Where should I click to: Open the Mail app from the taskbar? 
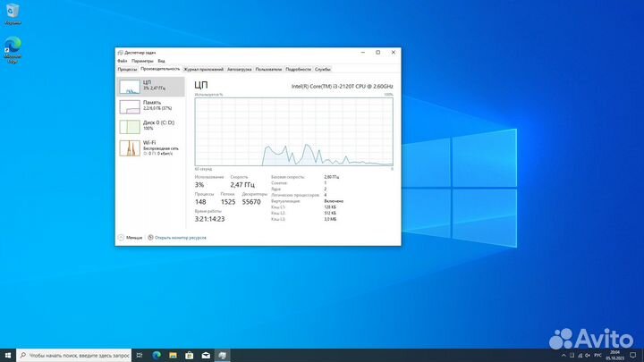click(206, 356)
